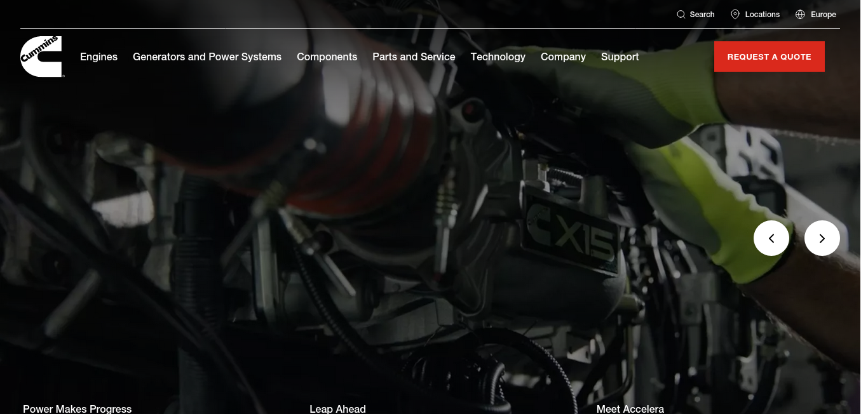
Task: Advance to next slide arrow
Action: [x=822, y=238]
